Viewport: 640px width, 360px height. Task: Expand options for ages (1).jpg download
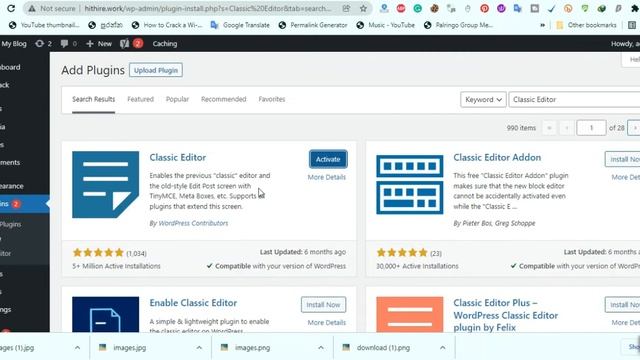pyautogui.click(x=78, y=348)
